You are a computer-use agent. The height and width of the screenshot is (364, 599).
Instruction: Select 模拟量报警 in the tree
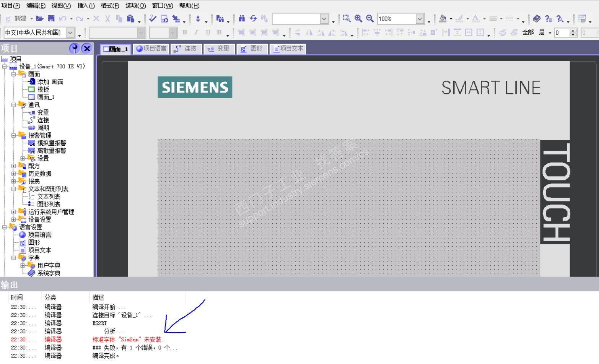(x=52, y=143)
